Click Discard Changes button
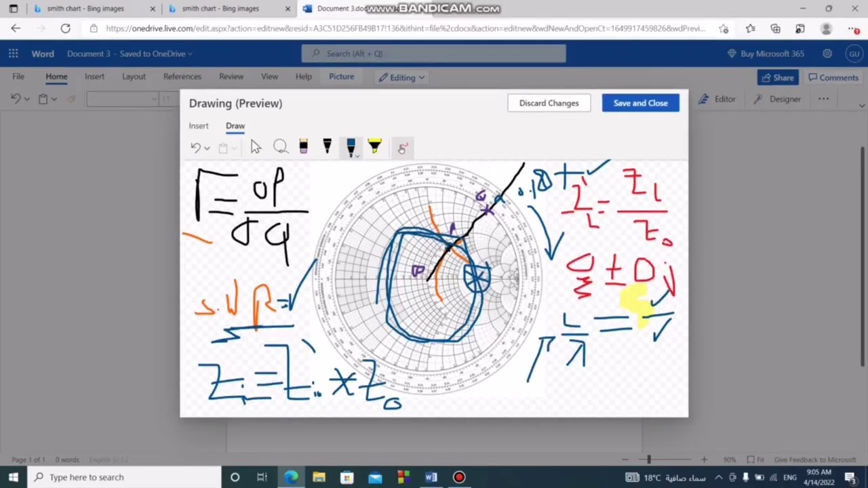The width and height of the screenshot is (868, 488). (549, 103)
